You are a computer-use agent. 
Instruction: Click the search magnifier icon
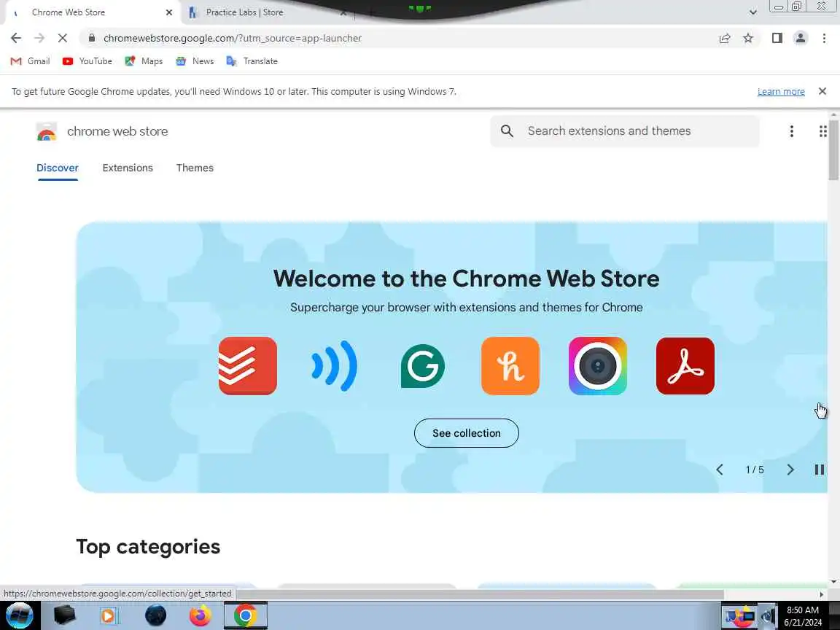(507, 131)
